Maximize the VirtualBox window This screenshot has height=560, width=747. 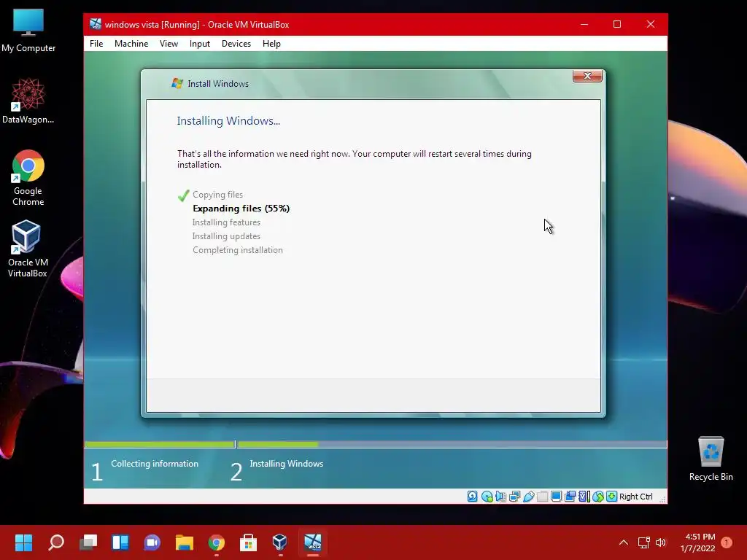pos(617,24)
